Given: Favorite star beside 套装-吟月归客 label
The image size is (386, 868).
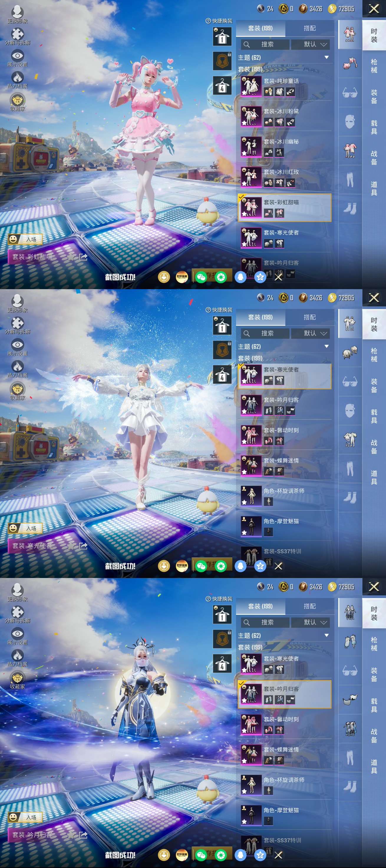Looking at the screenshot, I should (70, 835).
